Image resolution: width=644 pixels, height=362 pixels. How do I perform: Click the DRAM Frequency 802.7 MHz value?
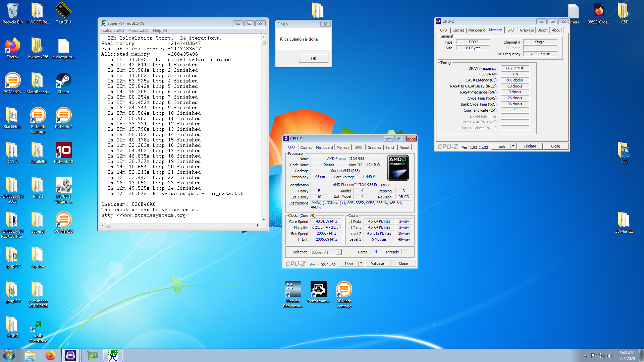pyautogui.click(x=515, y=68)
